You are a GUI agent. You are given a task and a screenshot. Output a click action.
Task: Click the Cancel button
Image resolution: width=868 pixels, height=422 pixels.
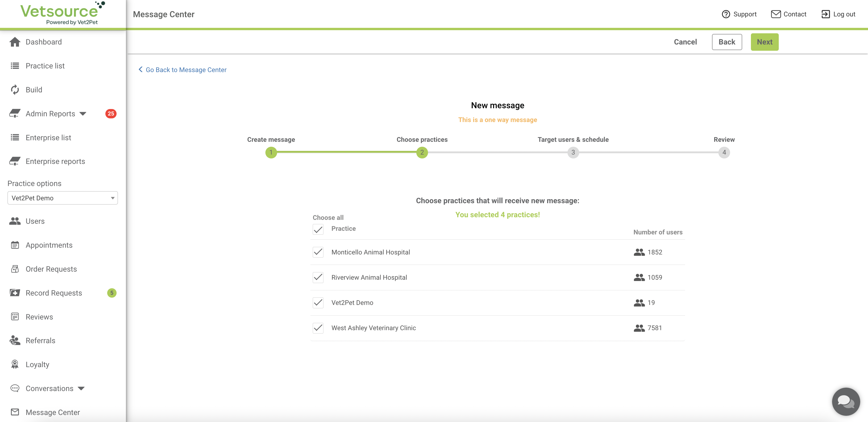[x=685, y=42]
